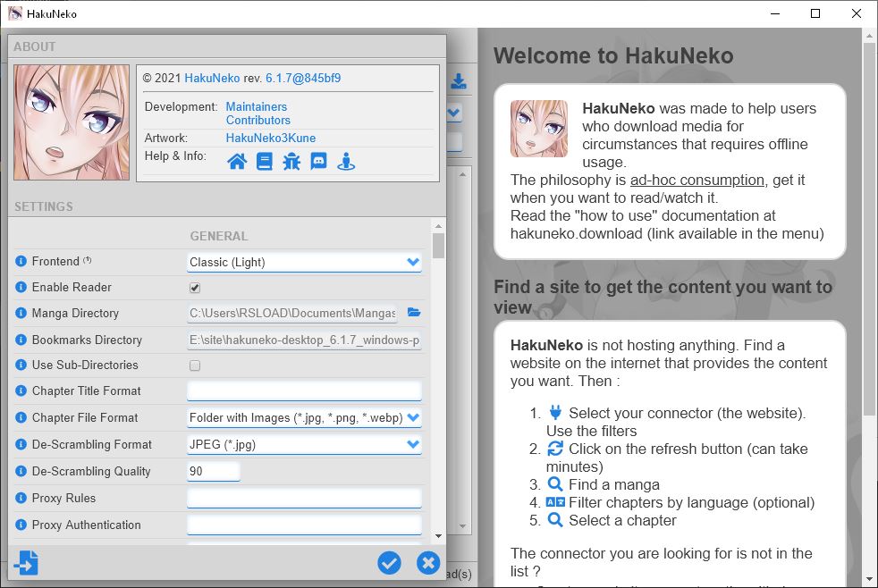Click the info icon beside Bookmarks Directory

tap(21, 340)
